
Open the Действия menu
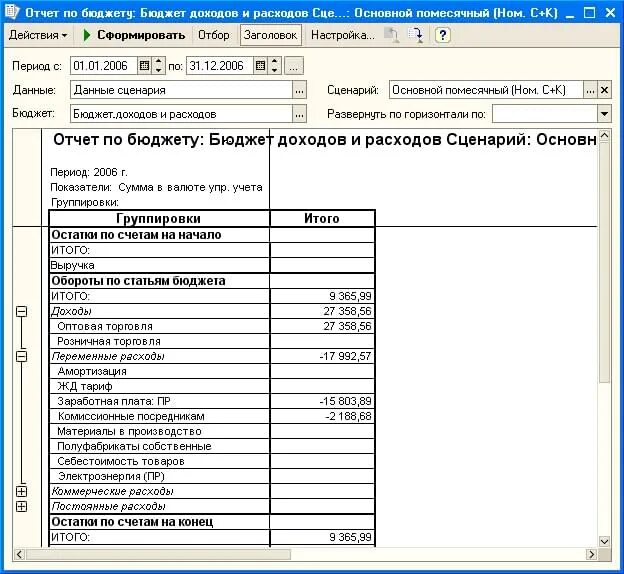click(38, 35)
